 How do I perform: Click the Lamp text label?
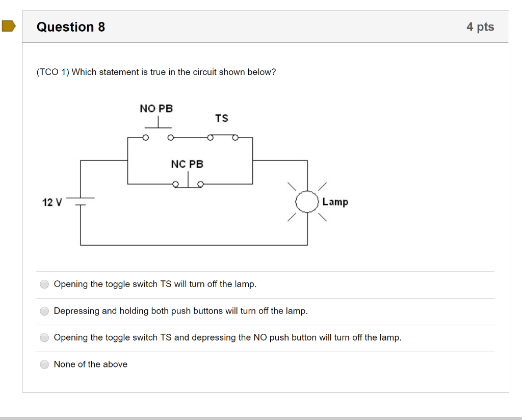(334, 202)
